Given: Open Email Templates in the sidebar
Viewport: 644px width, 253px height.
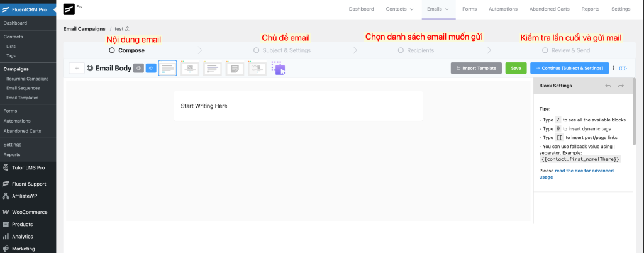Looking at the screenshot, I should point(22,98).
